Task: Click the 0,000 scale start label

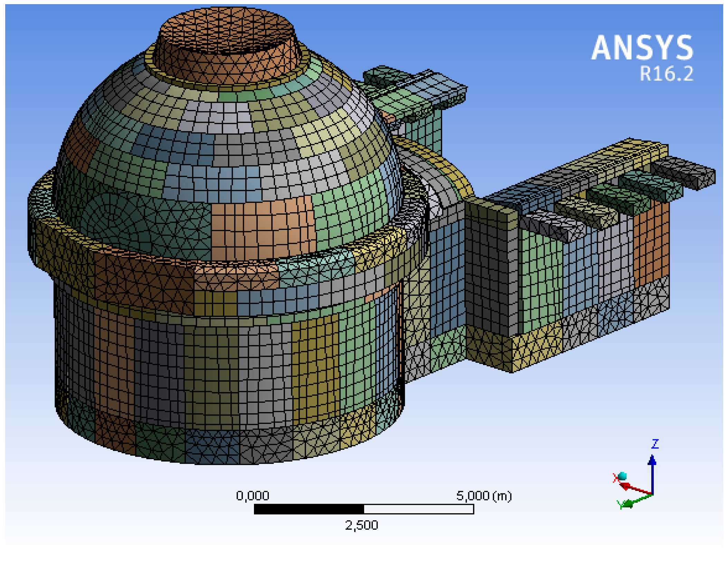Action: (x=252, y=496)
